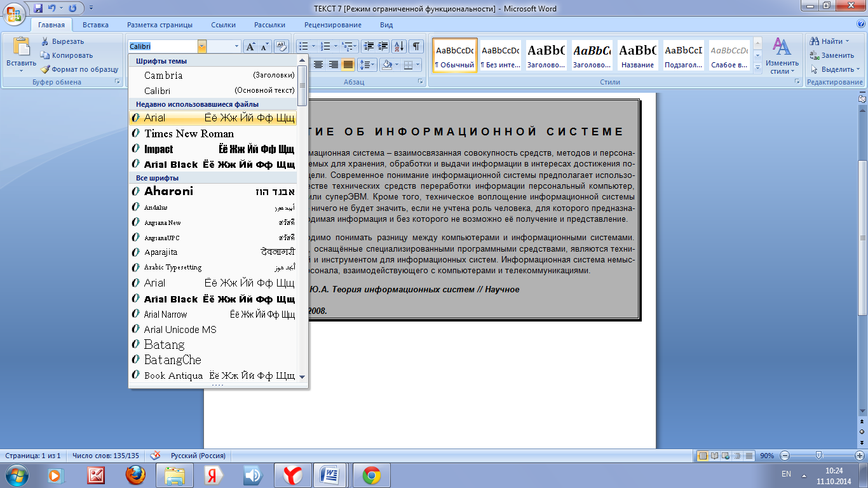Select Book Antiqua font
Viewport: 868px width, 488px height.
[213, 376]
